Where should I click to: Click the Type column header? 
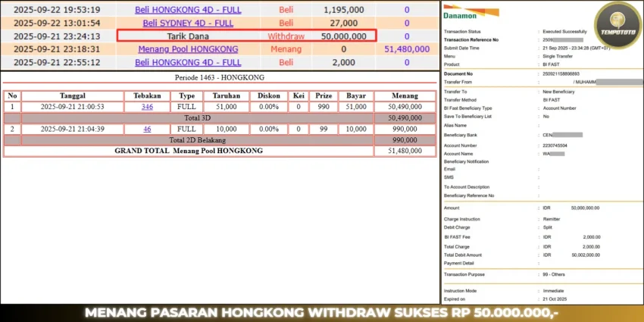click(187, 95)
